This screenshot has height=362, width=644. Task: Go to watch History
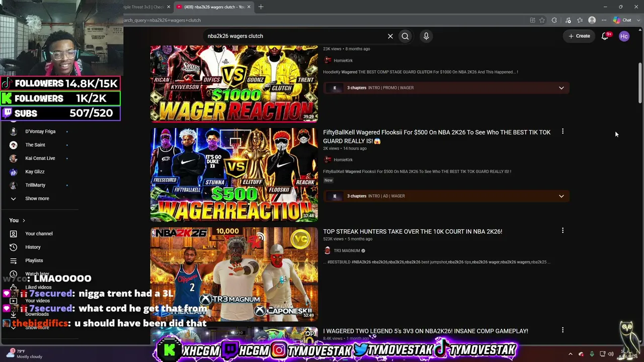33,247
